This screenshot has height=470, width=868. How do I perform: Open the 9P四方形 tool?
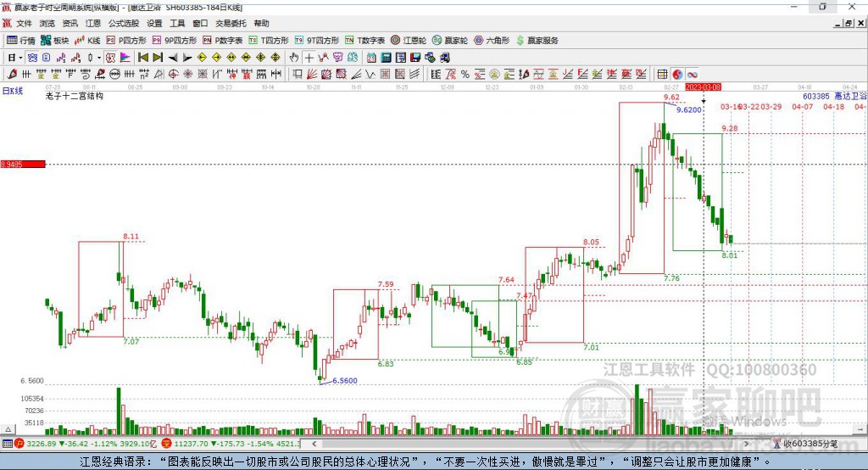click(175, 41)
